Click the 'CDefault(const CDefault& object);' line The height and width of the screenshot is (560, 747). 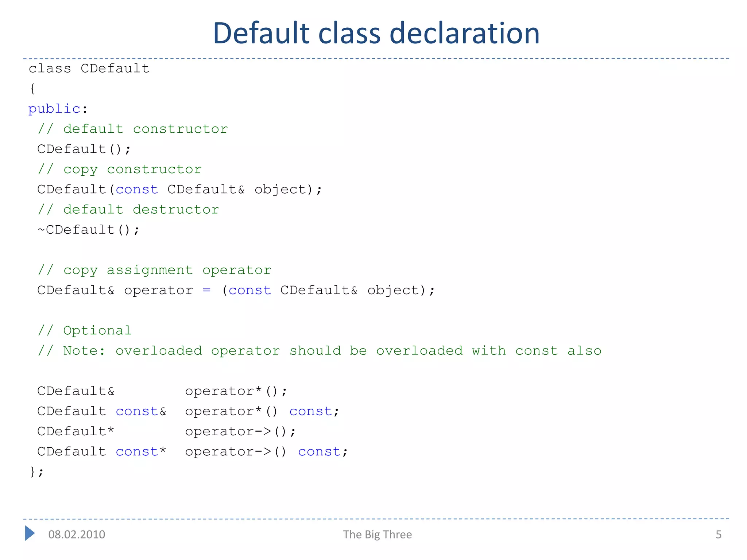pyautogui.click(x=180, y=190)
